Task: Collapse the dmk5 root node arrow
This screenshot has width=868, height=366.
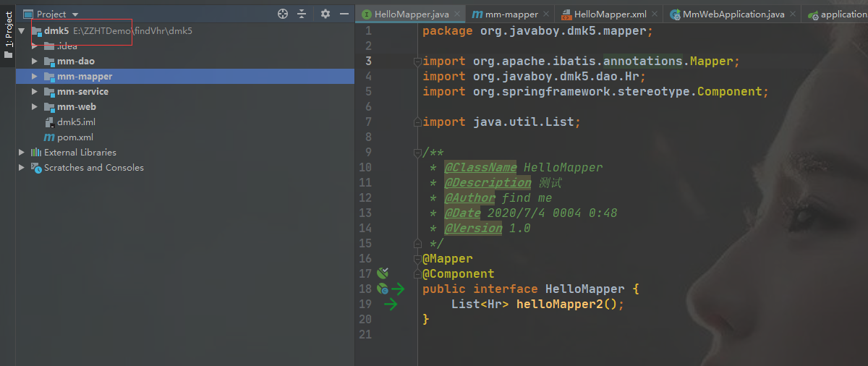Action: pyautogui.click(x=22, y=31)
